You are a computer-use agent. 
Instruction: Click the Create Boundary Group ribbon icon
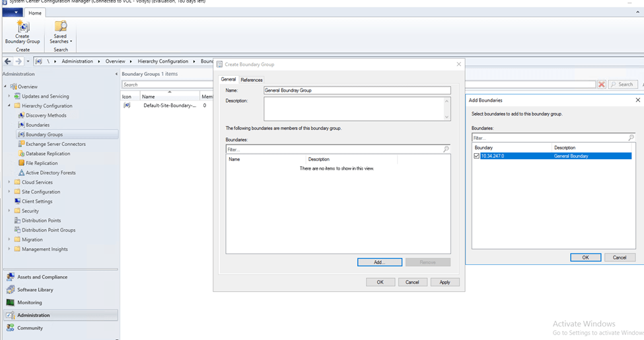[22, 28]
